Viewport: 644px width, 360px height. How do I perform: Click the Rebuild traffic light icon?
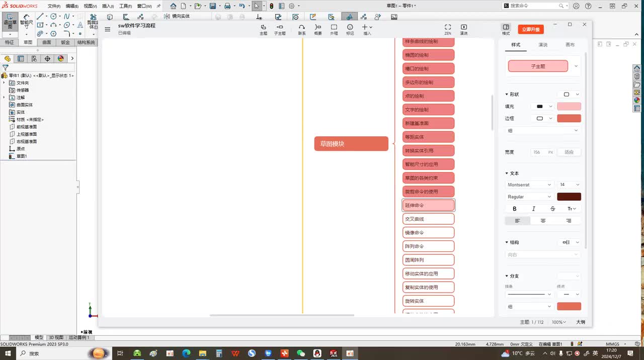271,6
